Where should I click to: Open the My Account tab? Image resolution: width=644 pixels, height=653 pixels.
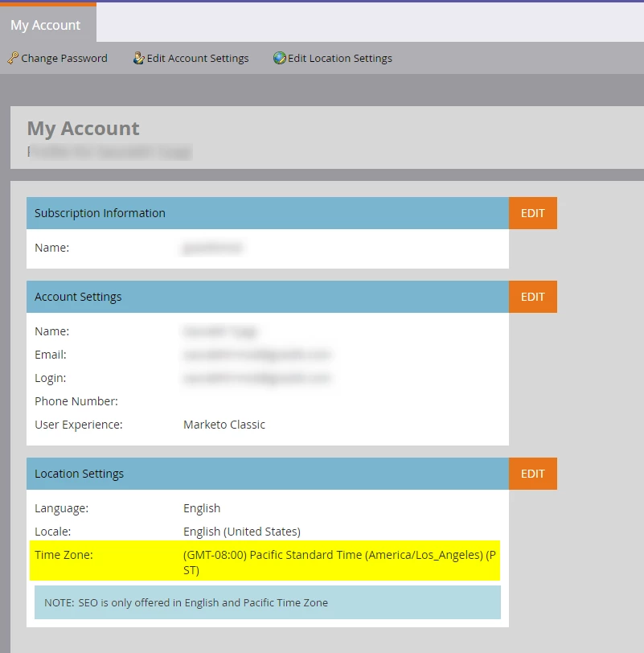pyautogui.click(x=45, y=25)
